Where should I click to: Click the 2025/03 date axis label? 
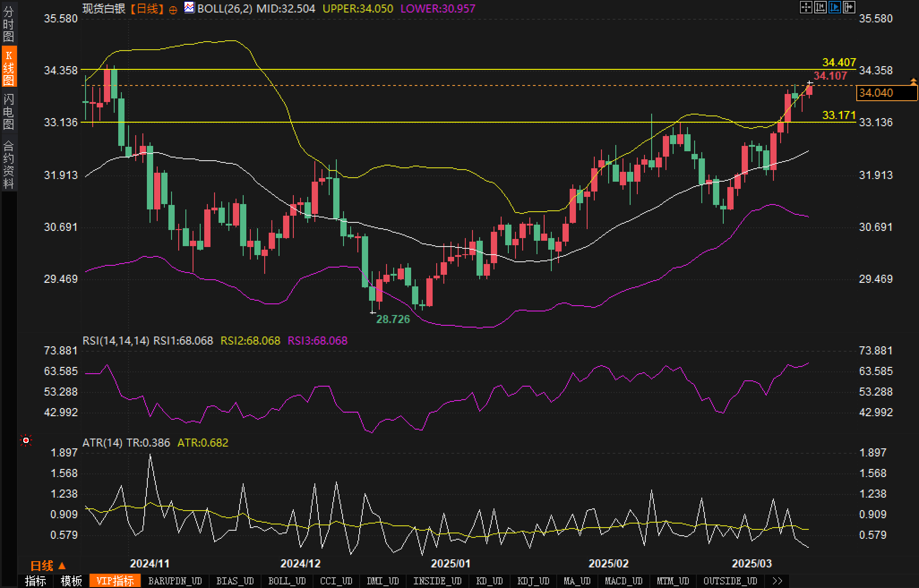pyautogui.click(x=752, y=563)
